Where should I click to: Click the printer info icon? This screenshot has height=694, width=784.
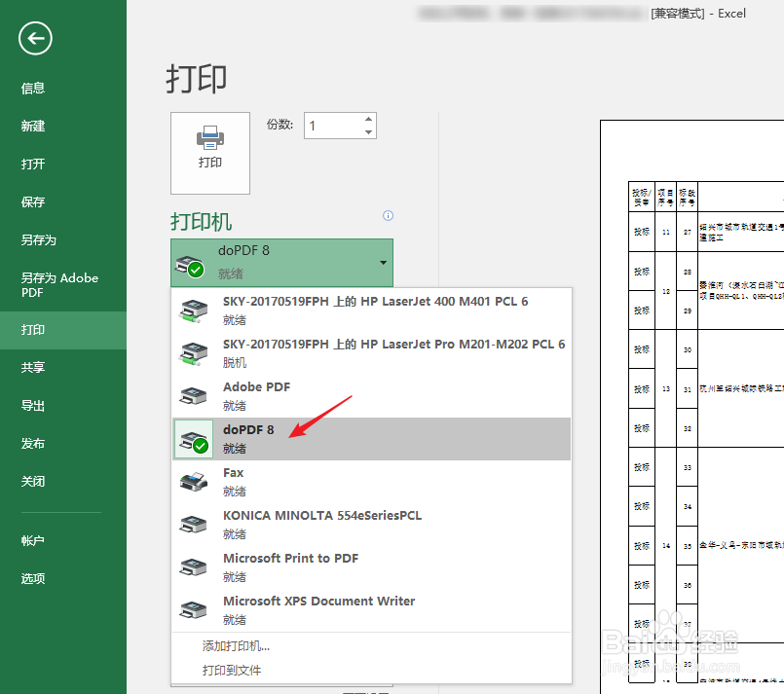coord(388,215)
